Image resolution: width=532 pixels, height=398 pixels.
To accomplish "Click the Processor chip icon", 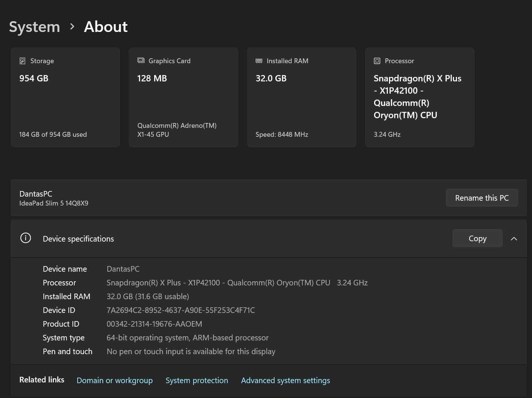I will [x=377, y=61].
